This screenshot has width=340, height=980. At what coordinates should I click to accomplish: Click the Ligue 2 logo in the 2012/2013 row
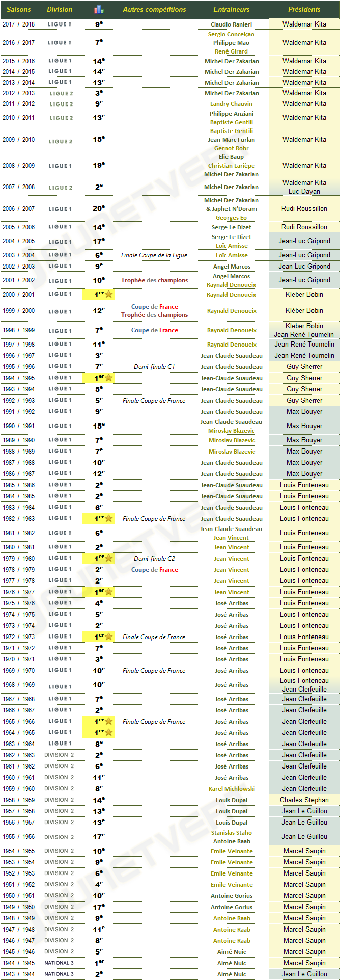click(61, 94)
